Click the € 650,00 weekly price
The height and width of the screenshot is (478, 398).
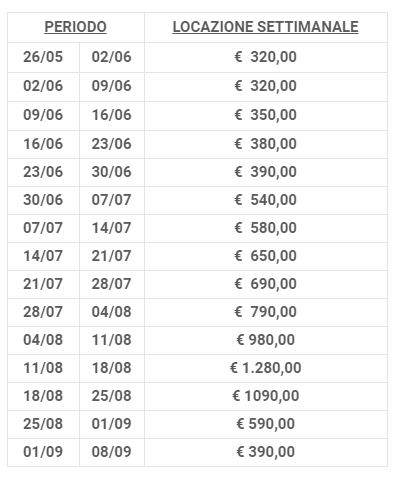coord(265,256)
